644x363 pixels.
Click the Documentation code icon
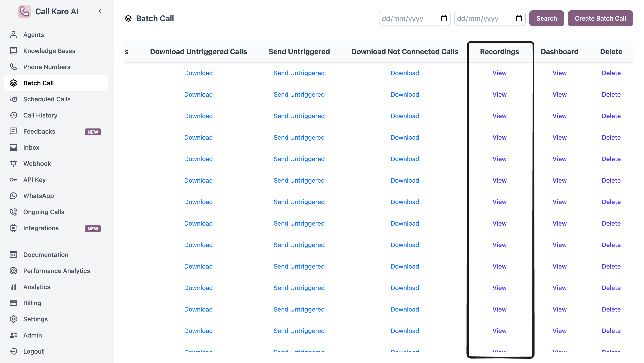tap(13, 255)
